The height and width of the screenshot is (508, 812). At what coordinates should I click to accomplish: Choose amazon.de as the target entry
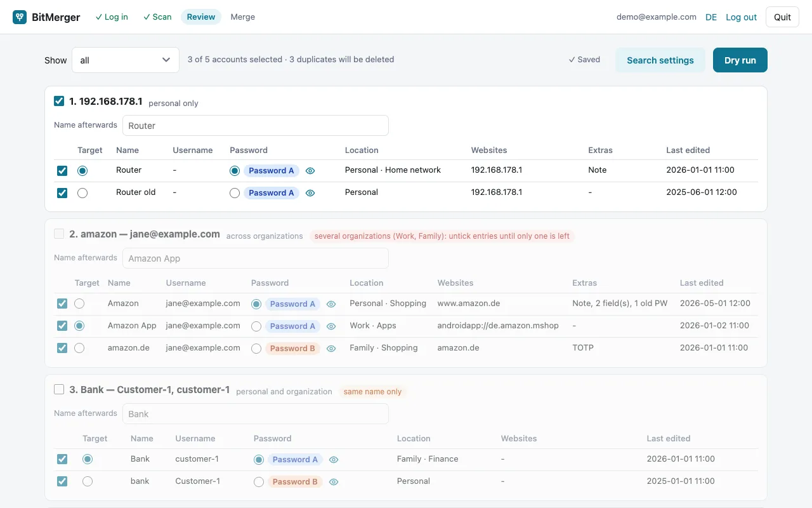point(79,348)
